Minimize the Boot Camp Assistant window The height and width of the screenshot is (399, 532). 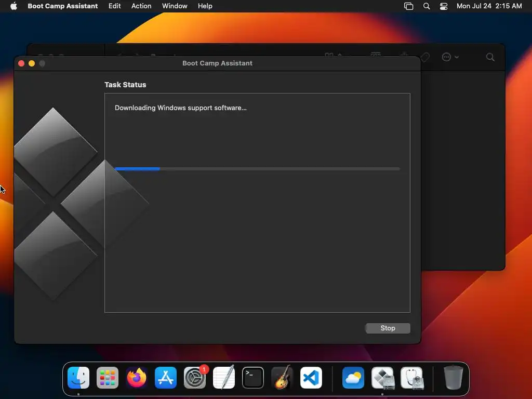[32, 63]
